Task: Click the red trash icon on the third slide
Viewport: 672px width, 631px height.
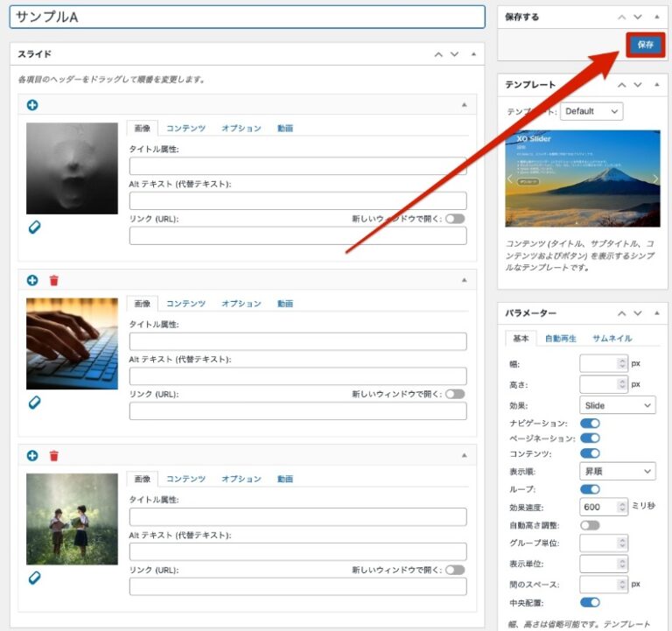Action: 54,456
